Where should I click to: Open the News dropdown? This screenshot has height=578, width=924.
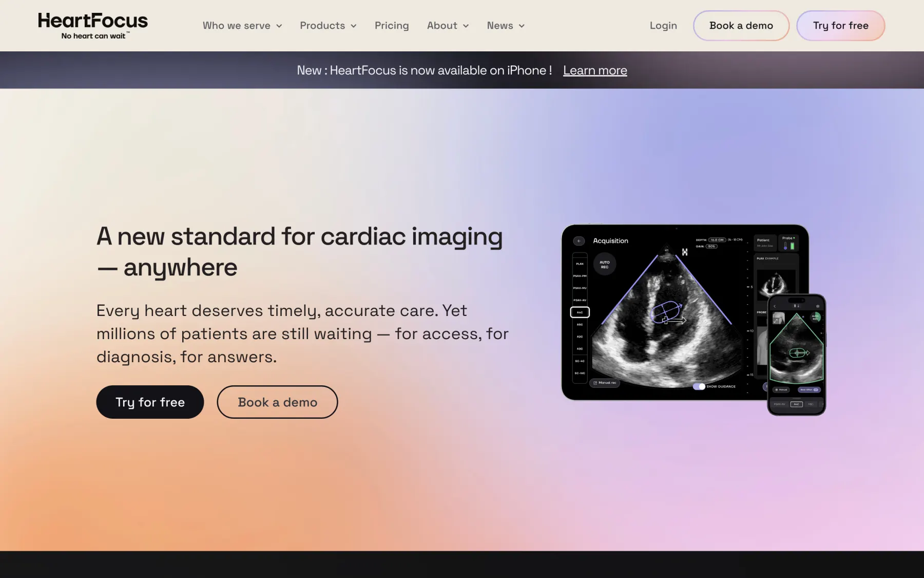point(506,26)
